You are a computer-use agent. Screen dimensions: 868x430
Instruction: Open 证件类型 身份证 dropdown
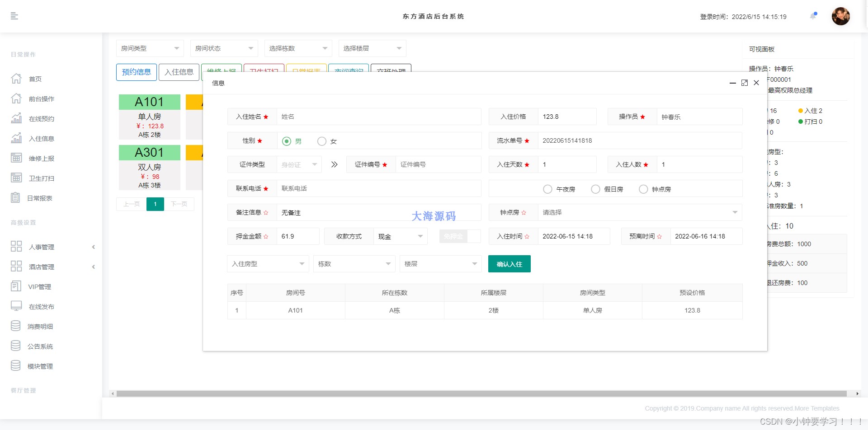[299, 164]
